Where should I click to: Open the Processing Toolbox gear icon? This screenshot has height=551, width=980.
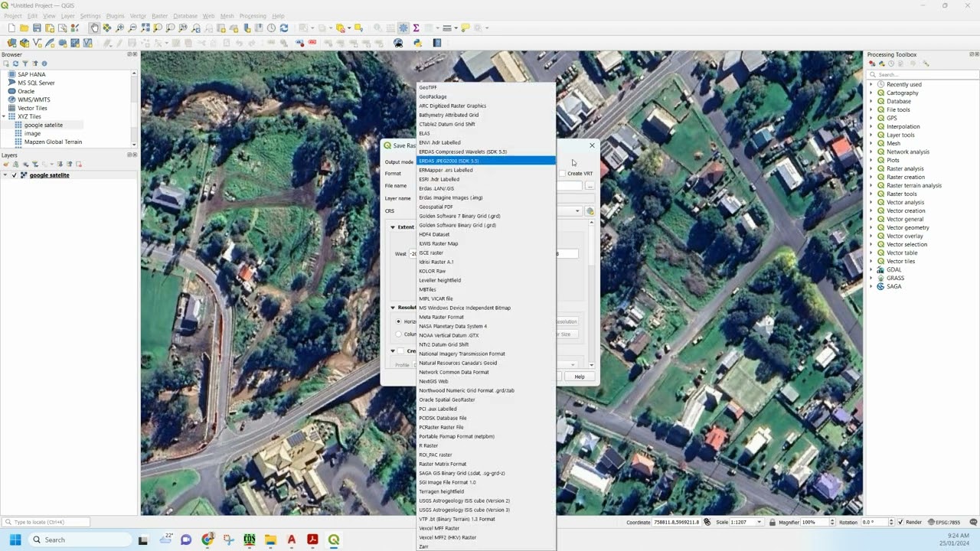coord(403,28)
